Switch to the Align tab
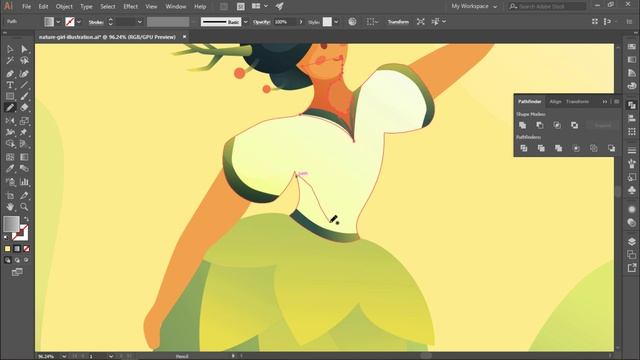 [x=555, y=102]
